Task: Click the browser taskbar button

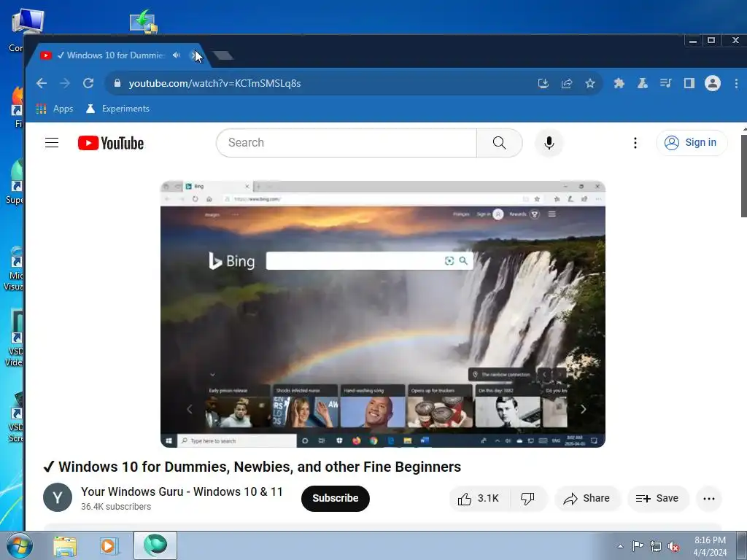Action: (x=155, y=545)
